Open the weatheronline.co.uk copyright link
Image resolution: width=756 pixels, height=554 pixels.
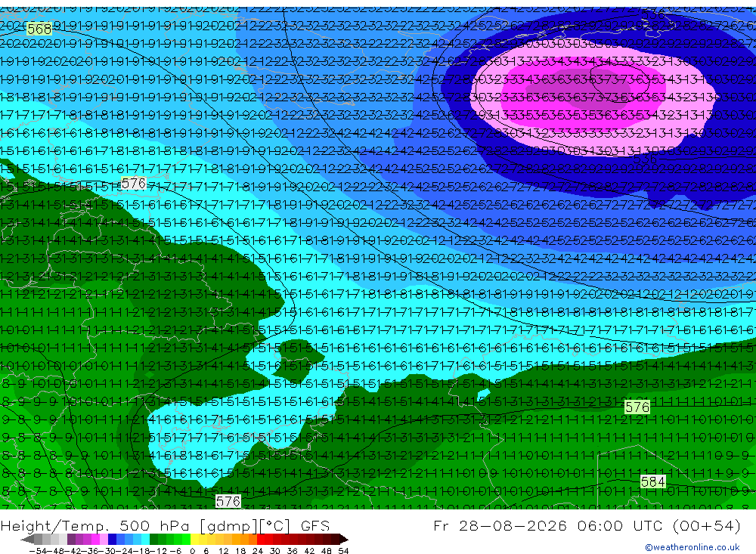pyautogui.click(x=692, y=547)
